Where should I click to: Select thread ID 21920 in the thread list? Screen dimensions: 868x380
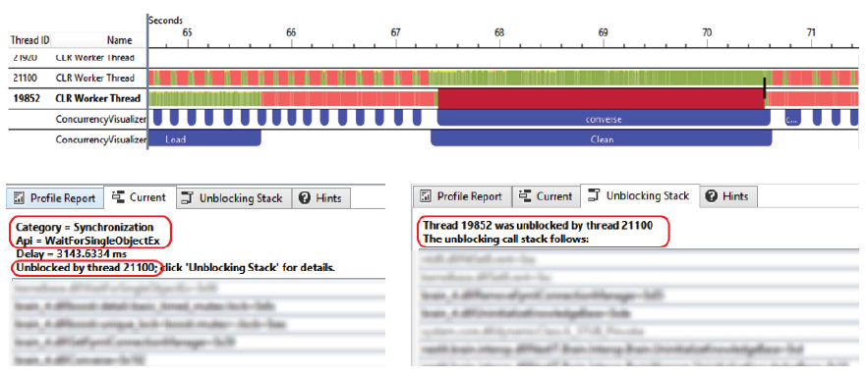[25, 57]
